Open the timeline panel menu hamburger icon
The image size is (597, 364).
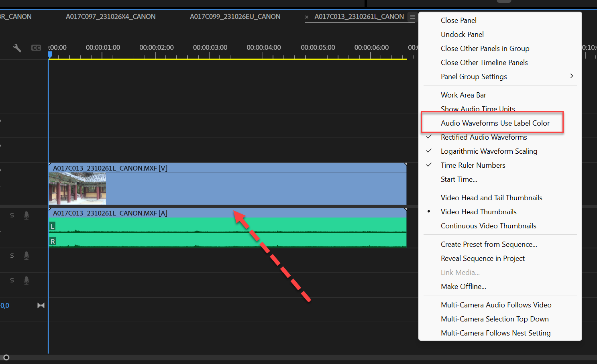[x=413, y=17]
